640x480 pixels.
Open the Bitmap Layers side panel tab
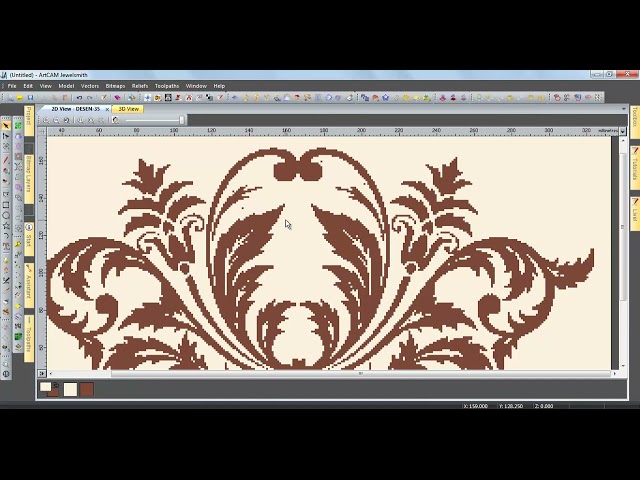point(29,178)
